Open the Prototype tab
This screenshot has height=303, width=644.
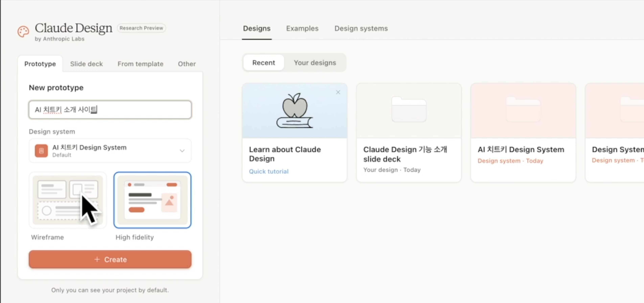[x=40, y=64]
